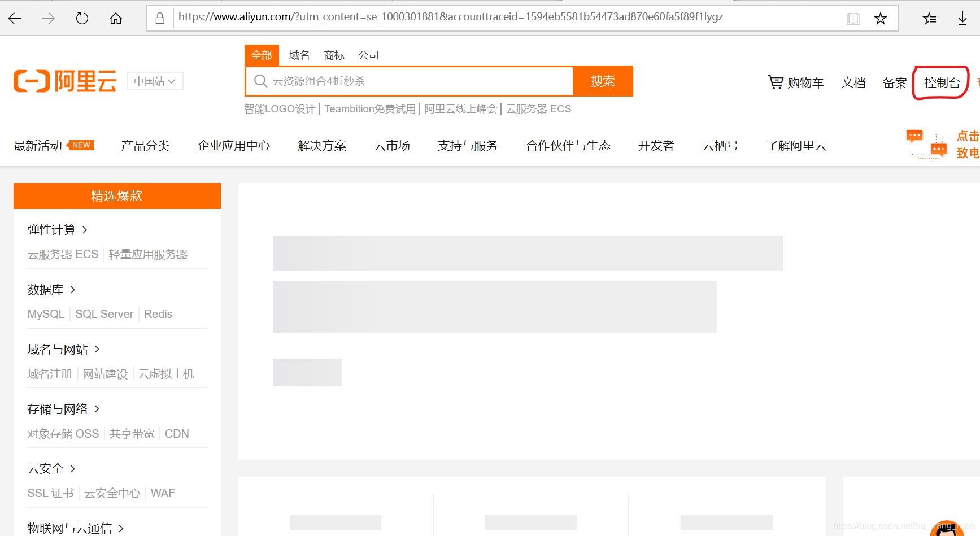The height and width of the screenshot is (536, 980).
Task: Click the orange 搜索 button
Action: pyautogui.click(x=603, y=81)
